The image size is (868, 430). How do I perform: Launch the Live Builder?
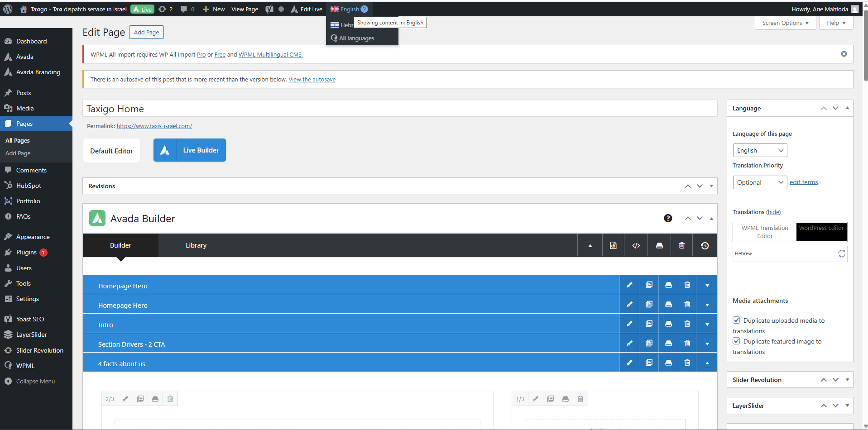[x=190, y=150]
